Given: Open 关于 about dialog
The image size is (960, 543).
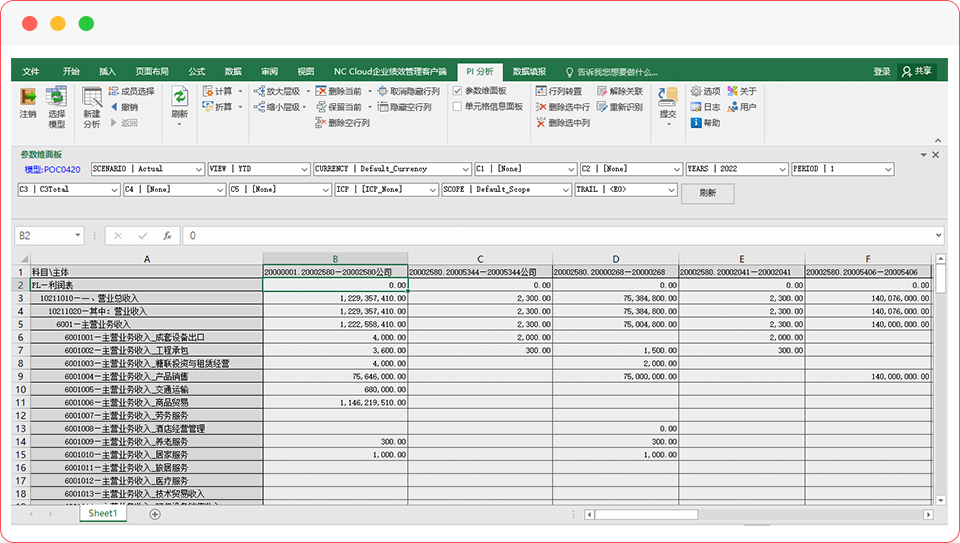Looking at the screenshot, I should (742, 91).
